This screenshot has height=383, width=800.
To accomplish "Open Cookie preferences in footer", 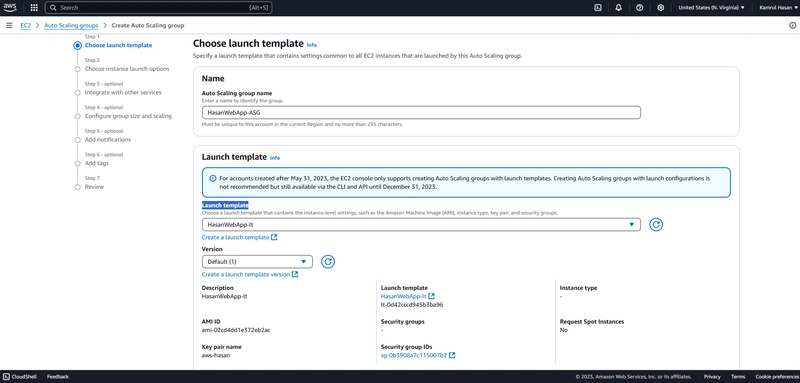I will (x=776, y=377).
